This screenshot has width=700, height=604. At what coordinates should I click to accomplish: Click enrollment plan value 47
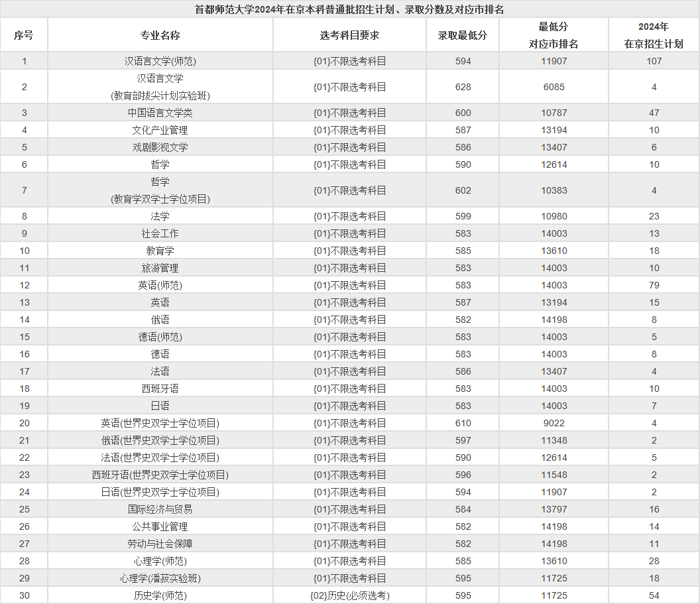tap(654, 113)
